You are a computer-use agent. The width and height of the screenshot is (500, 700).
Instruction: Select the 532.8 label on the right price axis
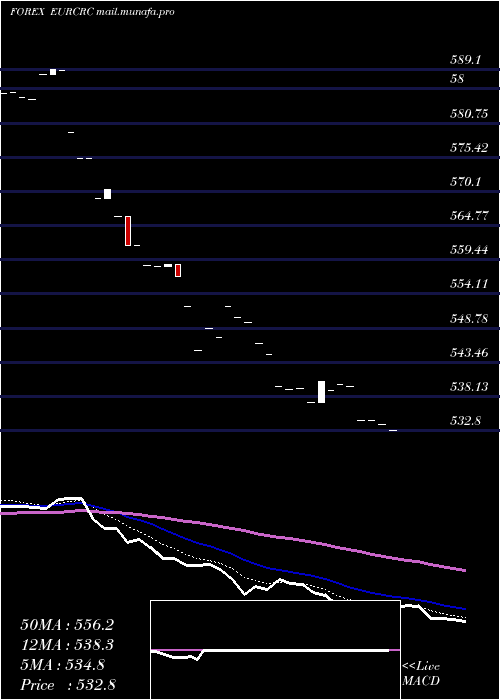click(465, 420)
